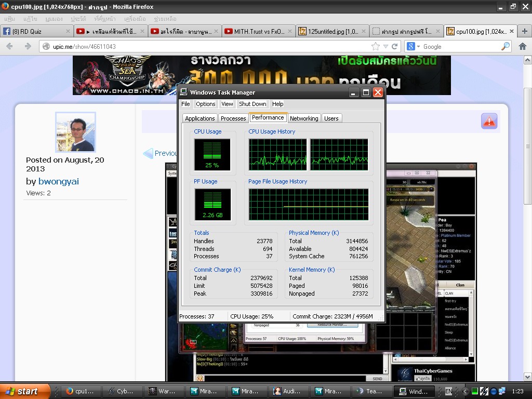
Task: Click the system tray clock
Action: click(x=518, y=391)
